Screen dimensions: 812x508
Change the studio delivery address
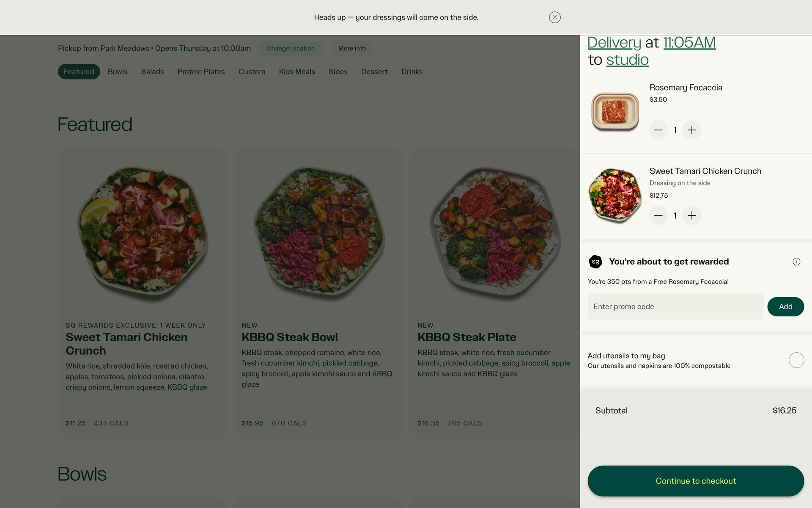[627, 60]
